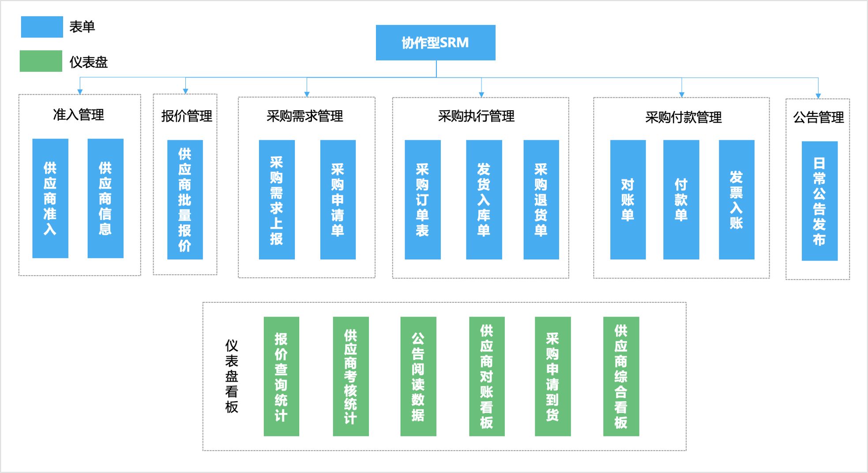
Task: Click the 公告管理 group heading
Action: (x=819, y=117)
